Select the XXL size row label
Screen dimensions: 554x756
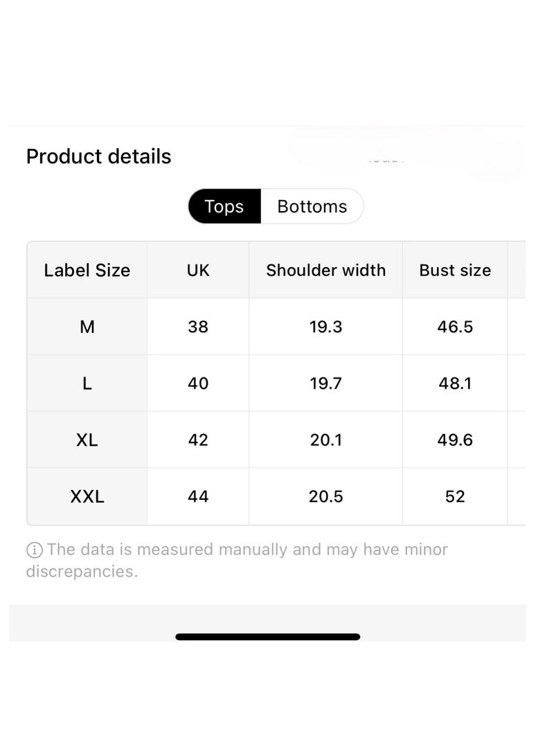click(87, 496)
